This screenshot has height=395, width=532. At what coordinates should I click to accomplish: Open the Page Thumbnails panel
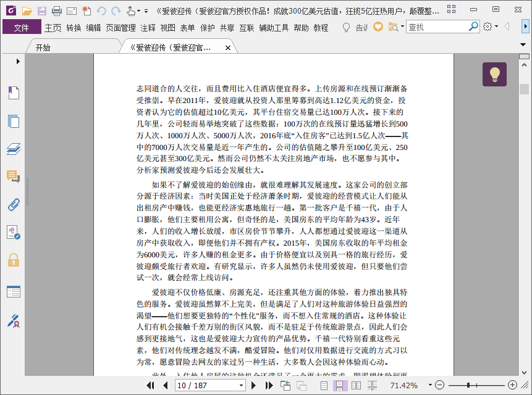pyautogui.click(x=14, y=121)
